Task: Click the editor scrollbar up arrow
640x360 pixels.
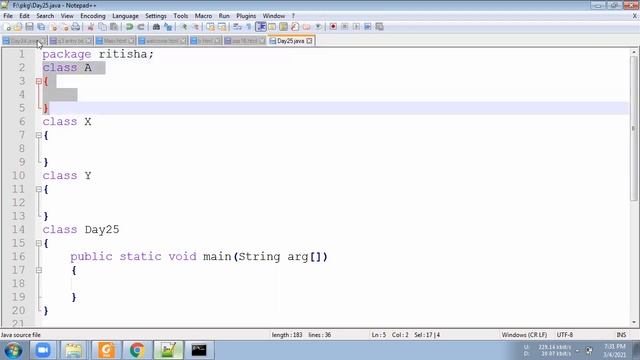Action: (634, 52)
